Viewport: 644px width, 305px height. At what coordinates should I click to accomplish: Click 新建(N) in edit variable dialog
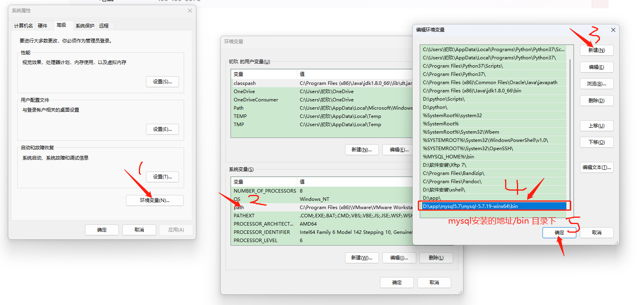click(596, 50)
